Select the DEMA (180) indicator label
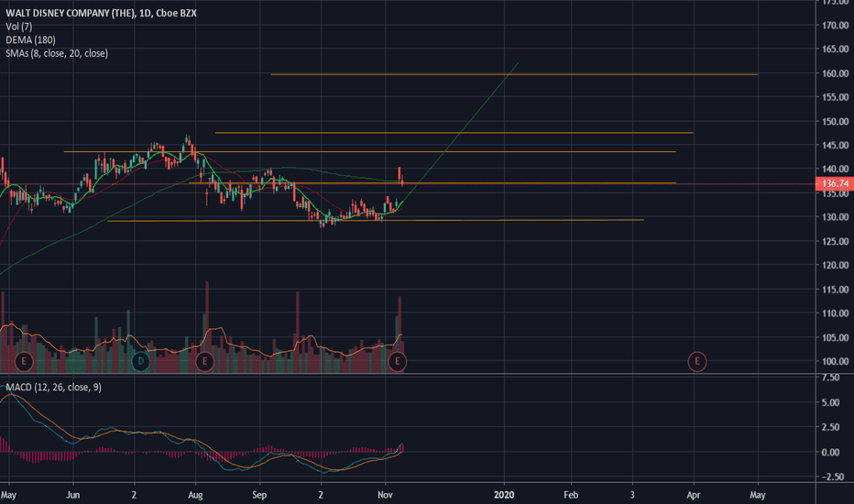854x504 pixels. [x=30, y=39]
